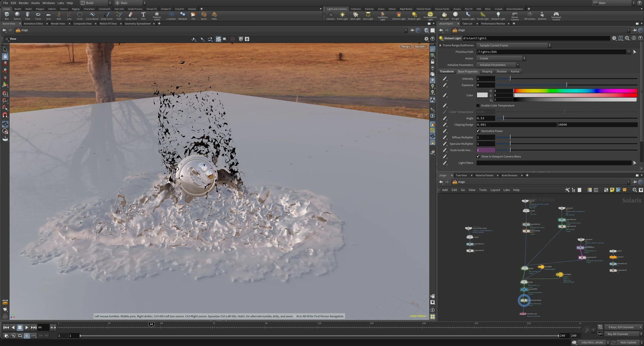Open the Camera shelf tool
The image size is (644, 346).
pyautogui.click(x=330, y=15)
